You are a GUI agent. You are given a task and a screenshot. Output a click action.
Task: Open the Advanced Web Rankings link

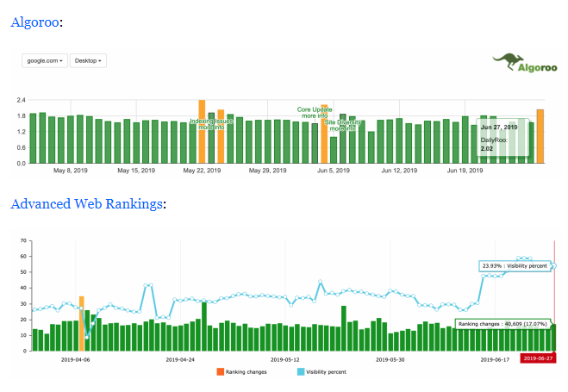[85, 203]
